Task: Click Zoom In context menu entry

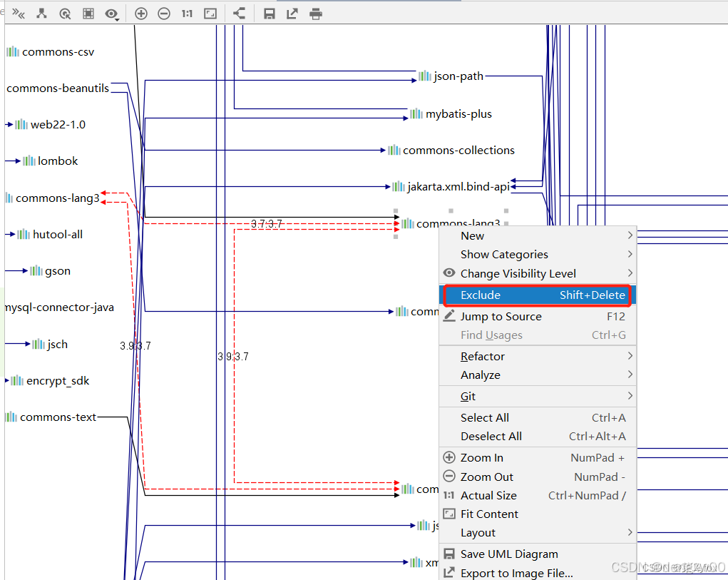Action: pyautogui.click(x=538, y=458)
